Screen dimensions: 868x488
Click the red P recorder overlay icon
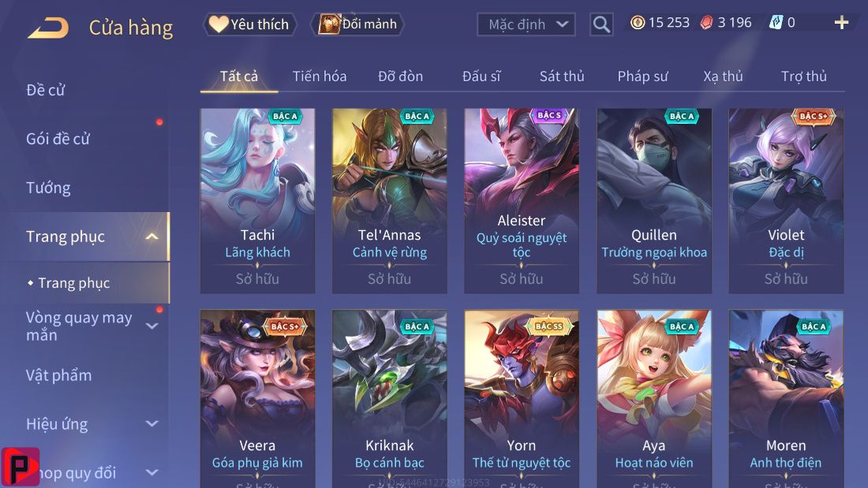coord(21,467)
